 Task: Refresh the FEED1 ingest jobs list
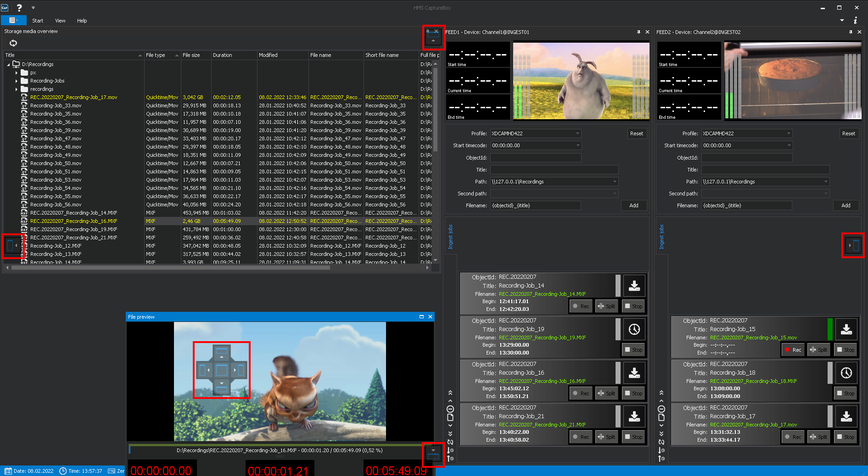450,442
